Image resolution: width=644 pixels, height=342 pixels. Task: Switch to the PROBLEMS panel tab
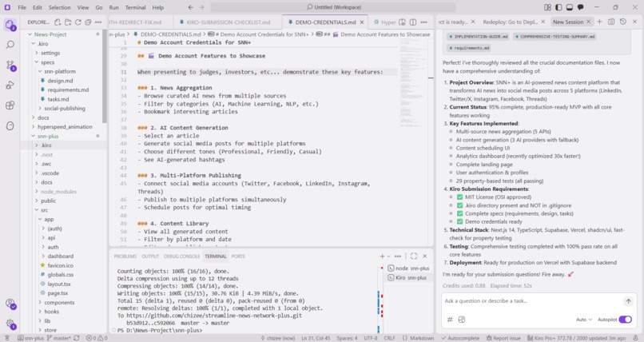125,256
